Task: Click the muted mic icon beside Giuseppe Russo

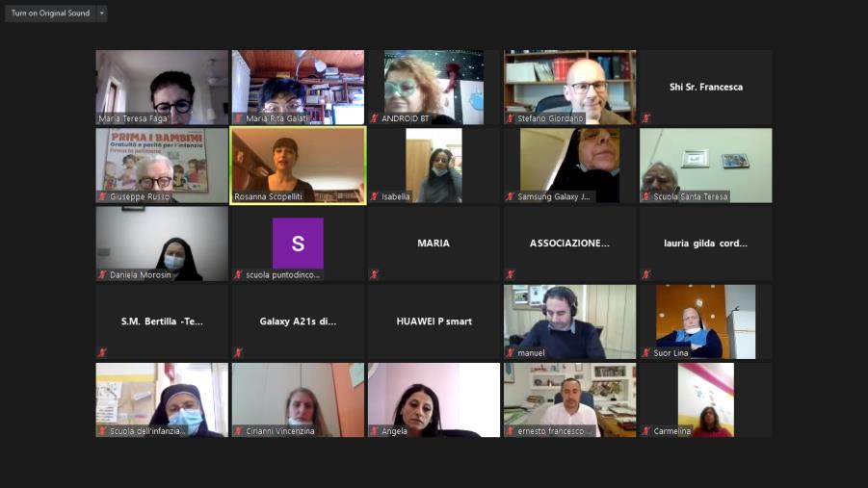Action: pos(102,196)
